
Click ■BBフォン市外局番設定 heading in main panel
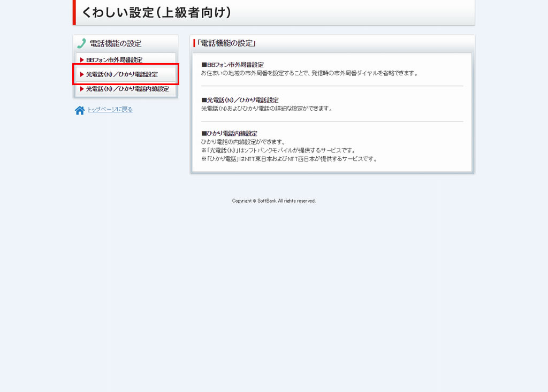232,65
